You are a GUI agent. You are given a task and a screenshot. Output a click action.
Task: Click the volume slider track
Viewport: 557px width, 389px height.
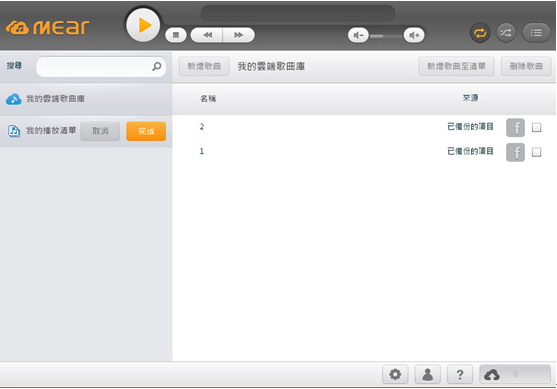[x=386, y=36]
